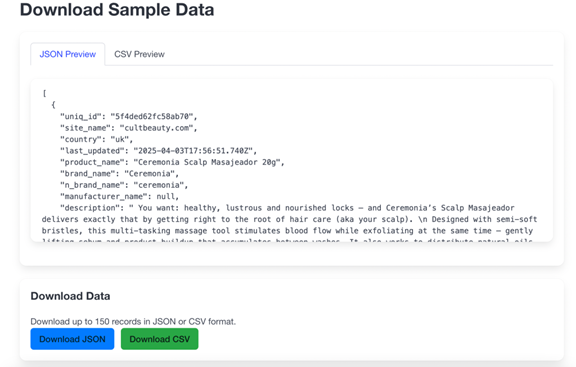This screenshot has width=576, height=367.
Task: Click the Download JSON button
Action: [x=72, y=339]
